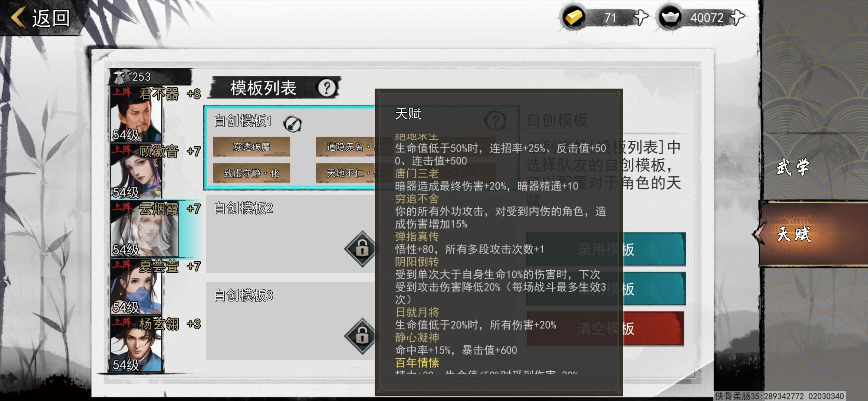Viewport: 868px width, 401px height.
Task: Select the 穿透破魔 talent tag
Action: pos(251,147)
